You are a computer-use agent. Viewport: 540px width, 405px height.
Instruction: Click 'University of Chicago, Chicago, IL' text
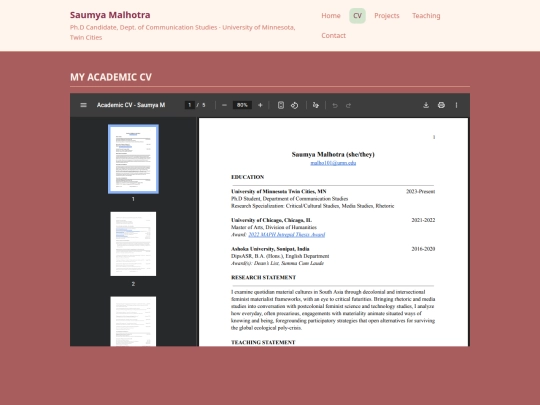pyautogui.click(x=271, y=220)
